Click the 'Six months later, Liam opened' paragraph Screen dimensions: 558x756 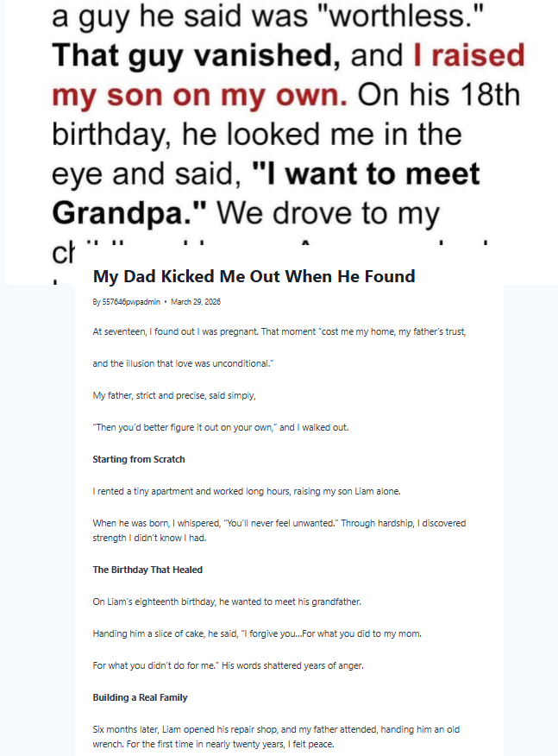276,734
